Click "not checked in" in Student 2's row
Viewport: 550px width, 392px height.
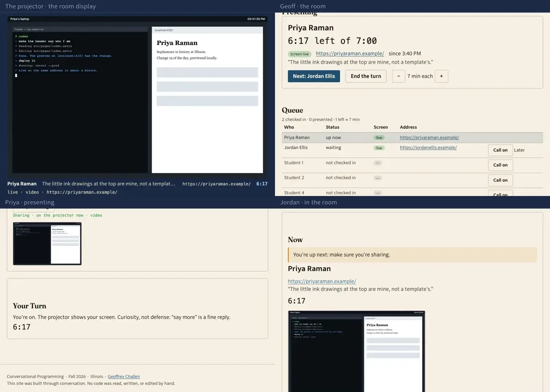click(341, 177)
